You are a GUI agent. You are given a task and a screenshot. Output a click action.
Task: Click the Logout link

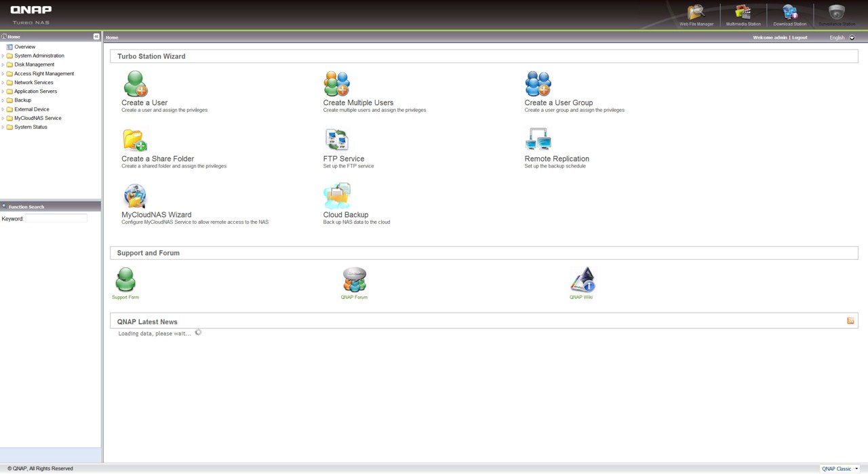click(x=800, y=37)
